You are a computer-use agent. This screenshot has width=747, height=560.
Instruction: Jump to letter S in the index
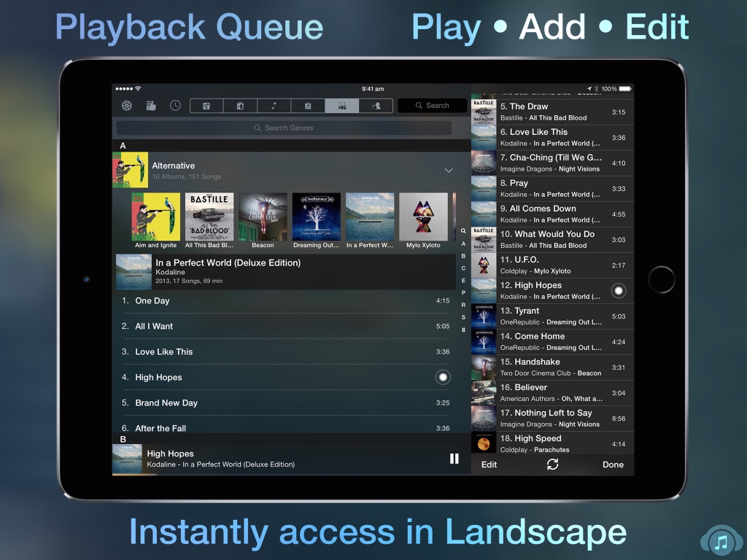click(x=463, y=318)
